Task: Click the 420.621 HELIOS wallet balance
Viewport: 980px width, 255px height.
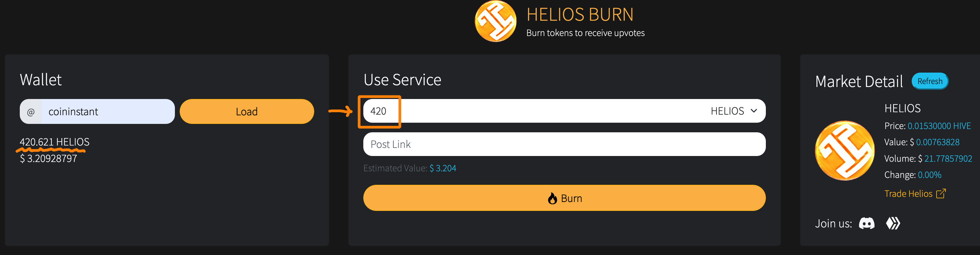Action: (55, 142)
